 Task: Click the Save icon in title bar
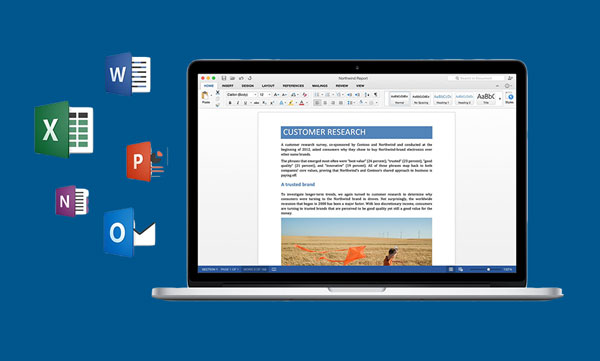(224, 78)
